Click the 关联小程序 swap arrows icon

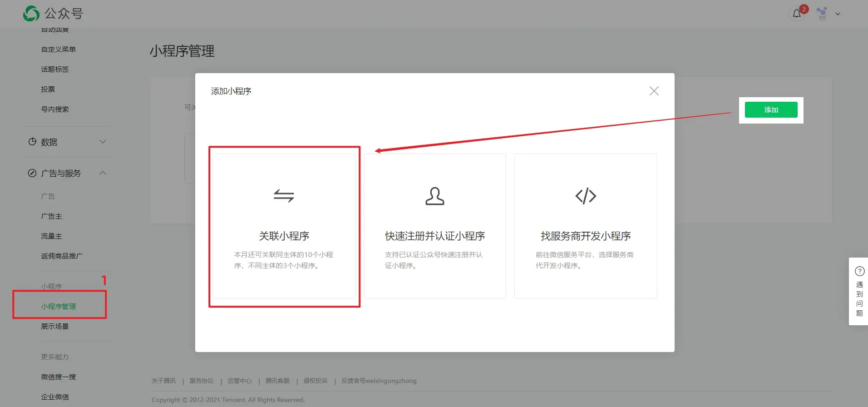coord(284,196)
